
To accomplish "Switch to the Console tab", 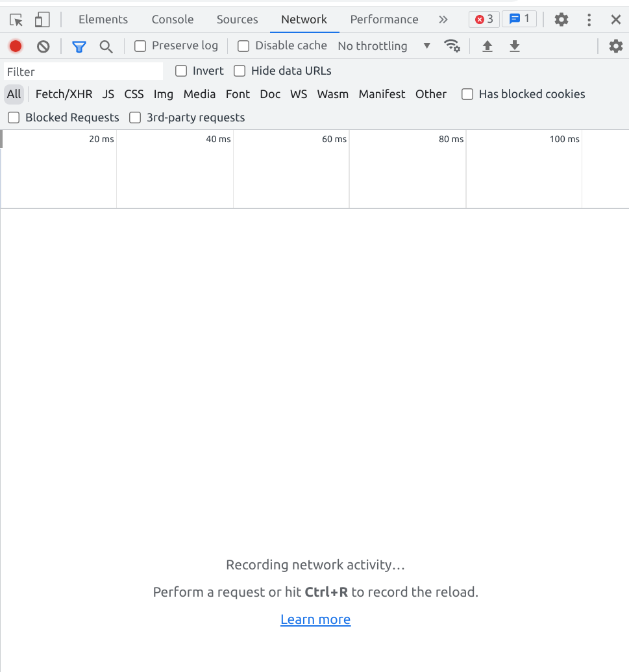I will click(x=172, y=19).
